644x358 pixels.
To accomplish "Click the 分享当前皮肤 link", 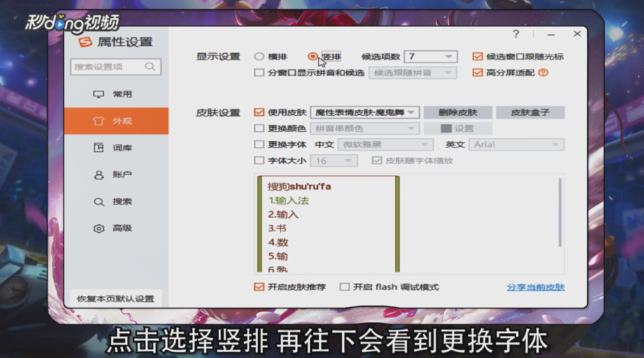I will pos(536,287).
